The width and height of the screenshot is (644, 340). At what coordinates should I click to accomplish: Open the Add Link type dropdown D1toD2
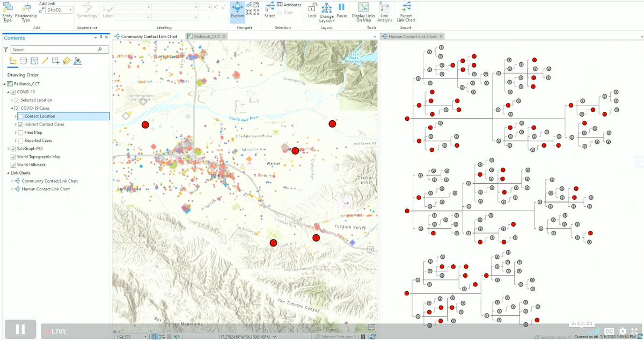tap(59, 10)
